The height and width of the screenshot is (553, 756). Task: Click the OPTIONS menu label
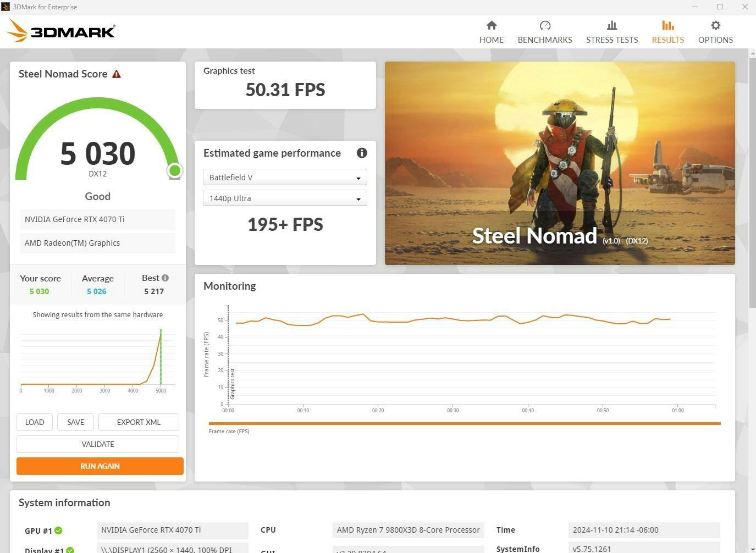click(715, 40)
